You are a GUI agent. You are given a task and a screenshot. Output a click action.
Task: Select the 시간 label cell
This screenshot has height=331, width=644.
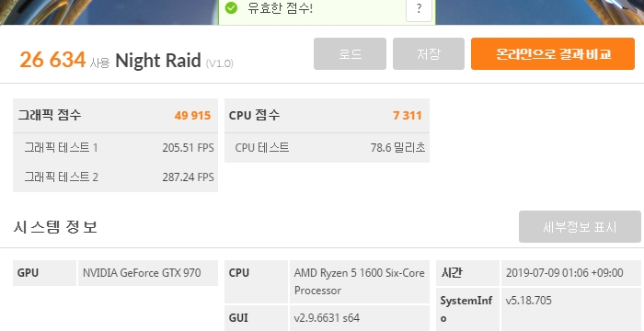pos(467,273)
